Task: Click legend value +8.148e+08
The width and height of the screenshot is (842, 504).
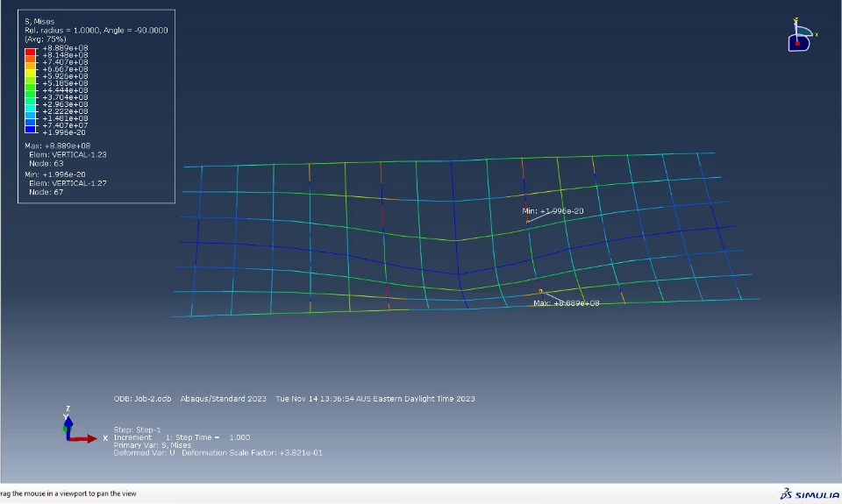Action: click(x=65, y=54)
